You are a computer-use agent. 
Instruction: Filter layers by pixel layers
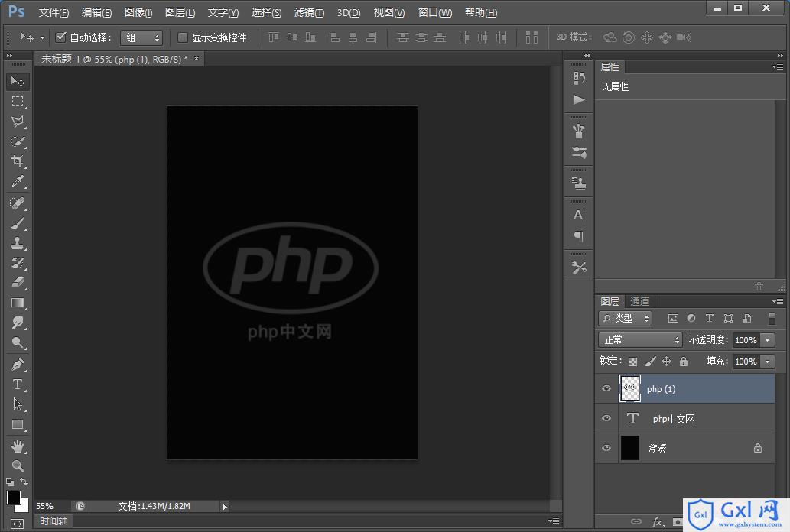[672, 318]
